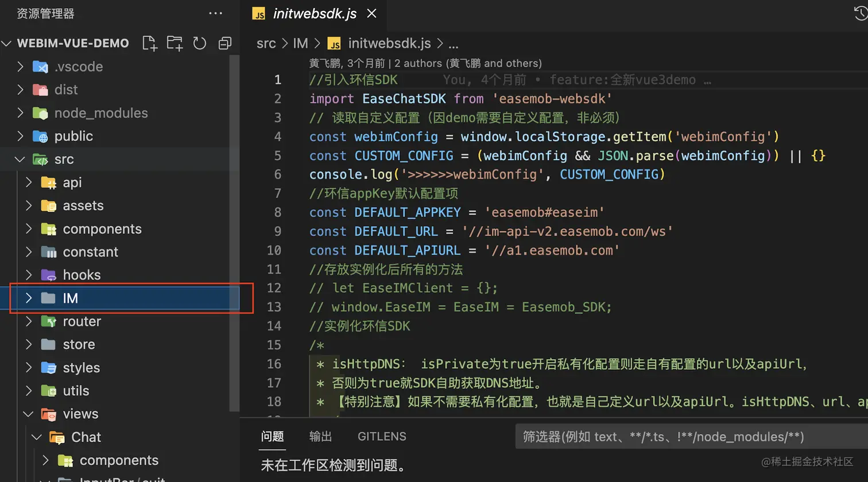868x482 pixels.
Task: Collapse the WEBIM-VUE-DEMO root section
Action: (7, 43)
